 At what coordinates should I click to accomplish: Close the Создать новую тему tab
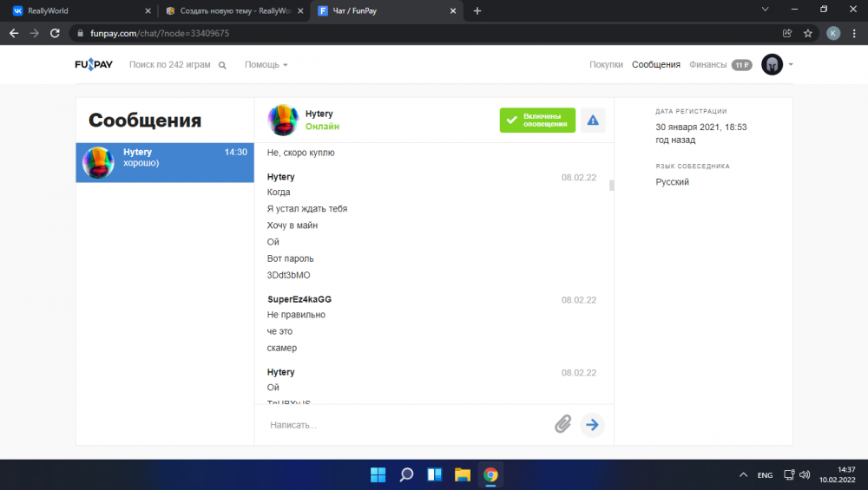(x=300, y=10)
